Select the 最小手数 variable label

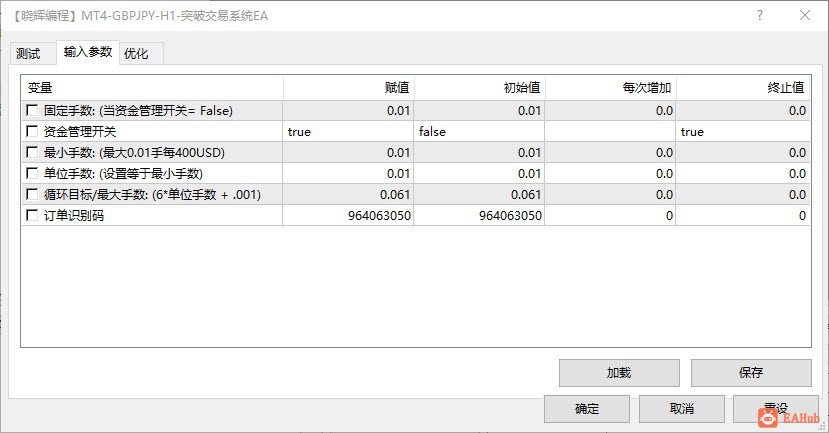coord(134,153)
